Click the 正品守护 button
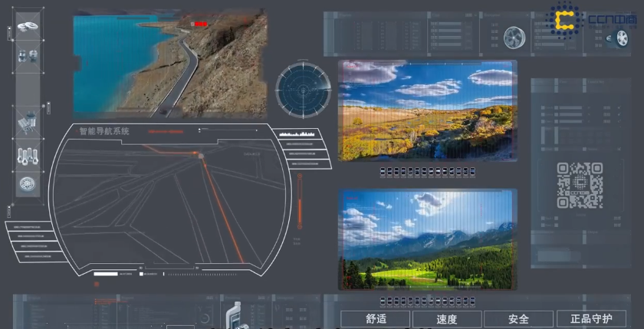The height and width of the screenshot is (329, 644). (592, 319)
